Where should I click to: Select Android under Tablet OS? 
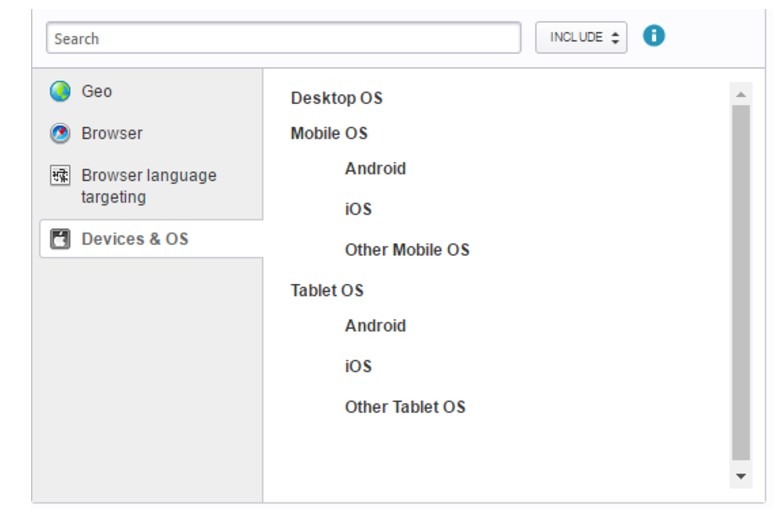(x=375, y=325)
